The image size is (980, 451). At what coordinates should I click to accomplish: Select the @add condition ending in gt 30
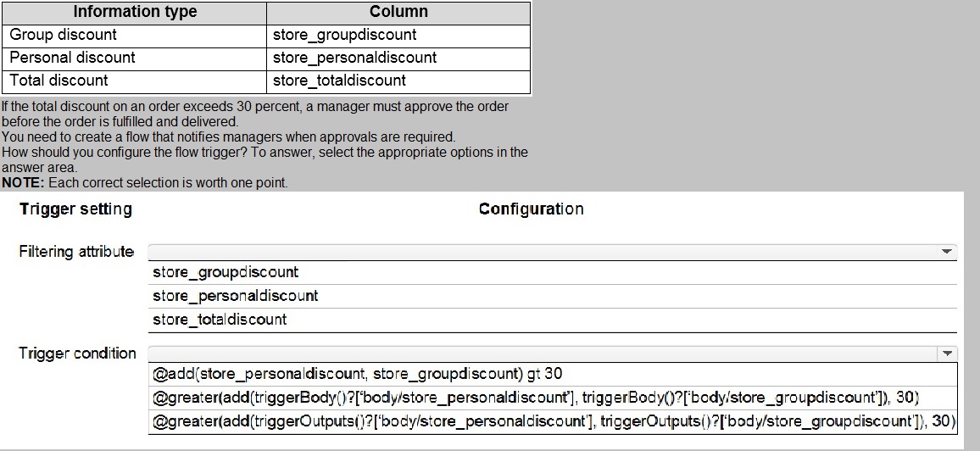[358, 374]
